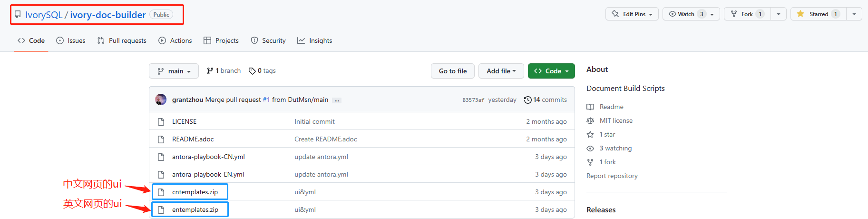Click grantzhou's avatar thumbnail

[x=161, y=100]
